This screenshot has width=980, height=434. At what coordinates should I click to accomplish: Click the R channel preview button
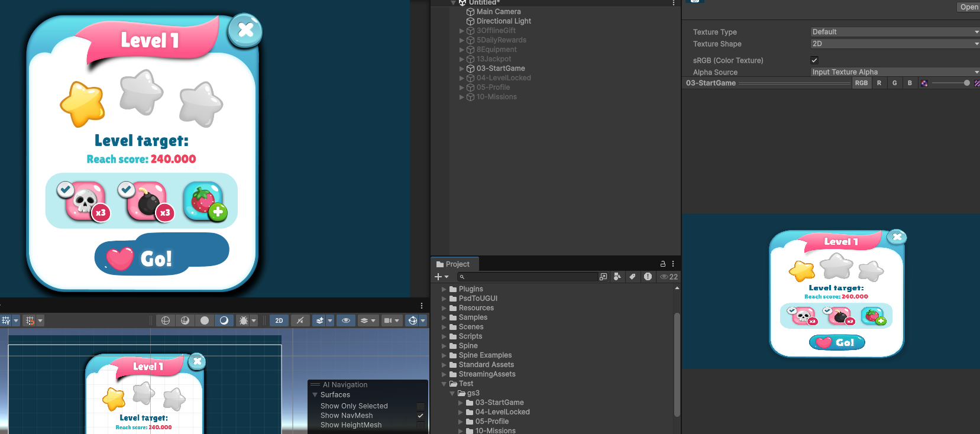879,83
